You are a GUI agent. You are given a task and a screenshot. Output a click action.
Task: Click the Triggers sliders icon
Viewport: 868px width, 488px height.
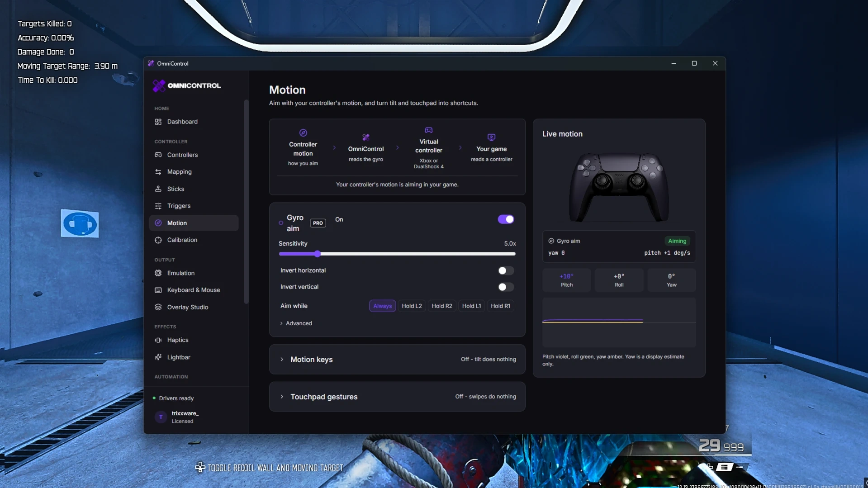158,206
